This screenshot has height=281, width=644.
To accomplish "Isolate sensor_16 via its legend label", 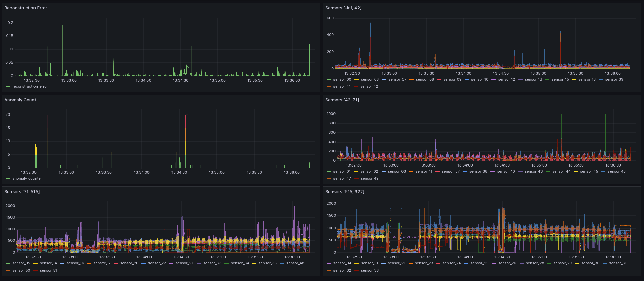I will point(75,263).
